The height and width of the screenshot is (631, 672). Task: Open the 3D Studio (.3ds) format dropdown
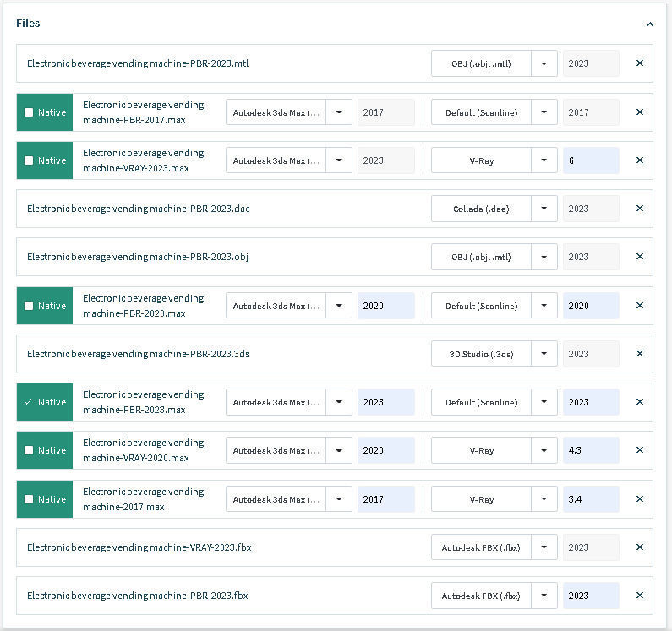click(544, 354)
